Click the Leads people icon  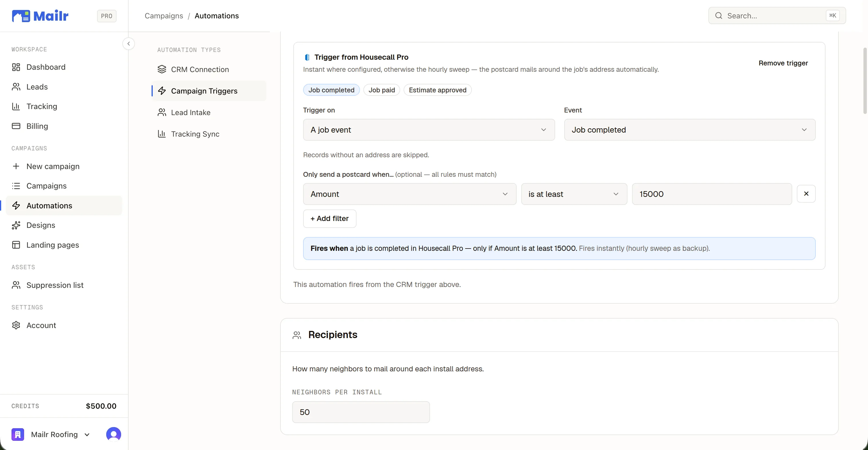click(x=16, y=87)
